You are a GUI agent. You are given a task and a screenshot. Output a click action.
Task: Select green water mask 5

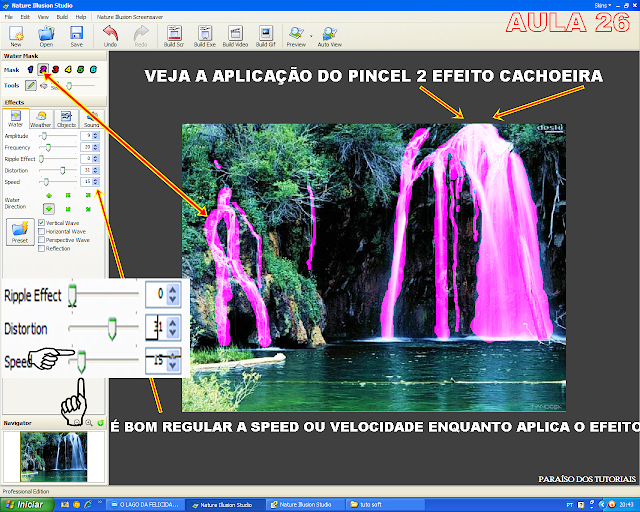coord(81,69)
